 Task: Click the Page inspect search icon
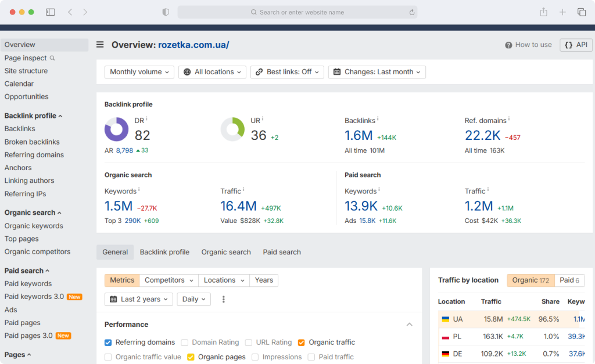click(52, 58)
